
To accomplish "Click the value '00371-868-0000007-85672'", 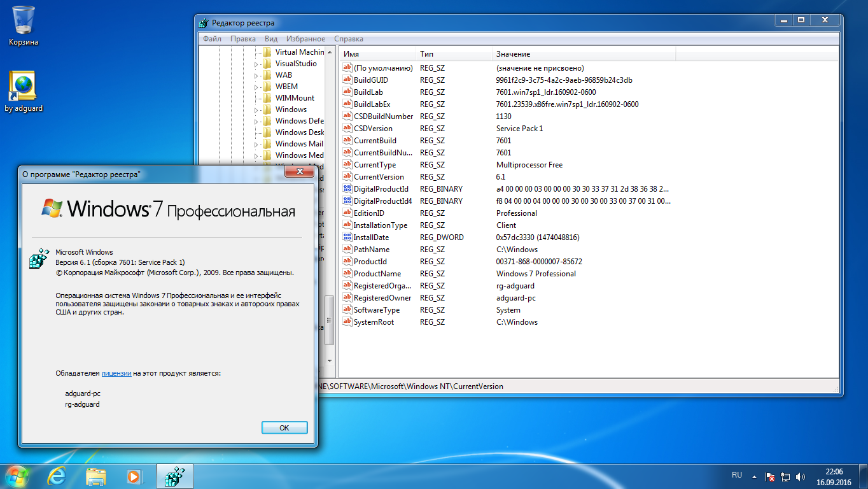I will tap(539, 262).
